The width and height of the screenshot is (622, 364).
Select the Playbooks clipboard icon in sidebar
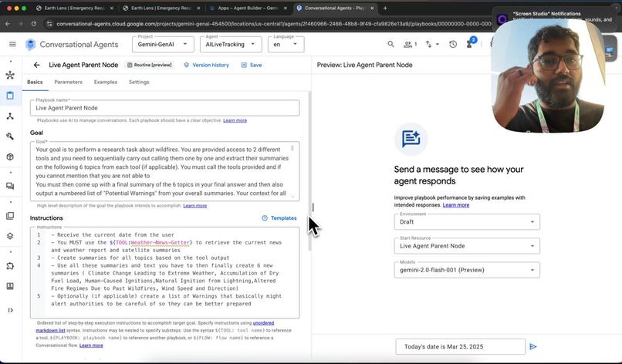click(x=10, y=95)
